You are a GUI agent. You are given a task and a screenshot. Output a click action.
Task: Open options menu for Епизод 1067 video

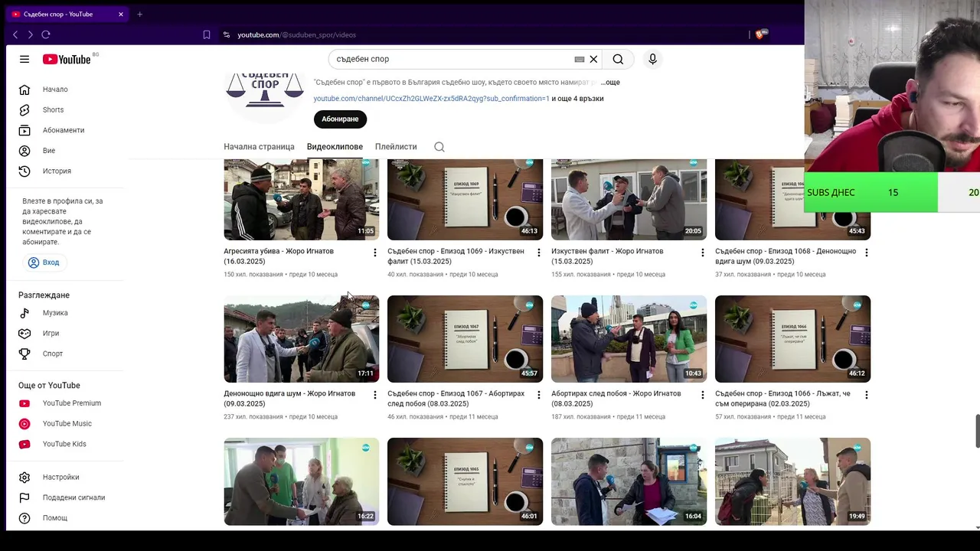pos(538,395)
